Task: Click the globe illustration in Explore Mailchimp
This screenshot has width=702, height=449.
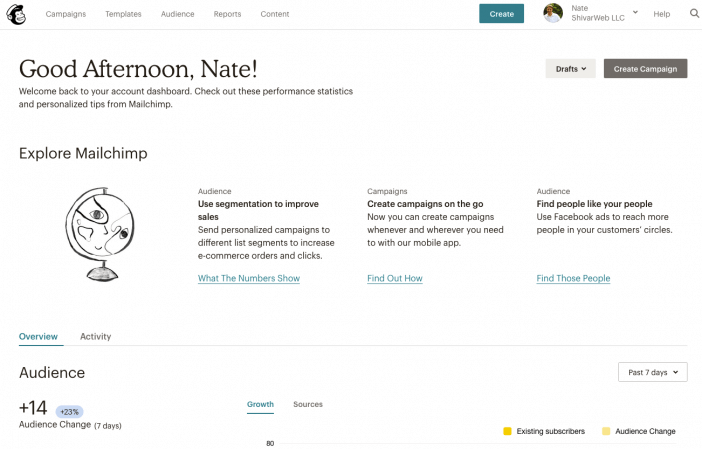Action: [x=100, y=234]
